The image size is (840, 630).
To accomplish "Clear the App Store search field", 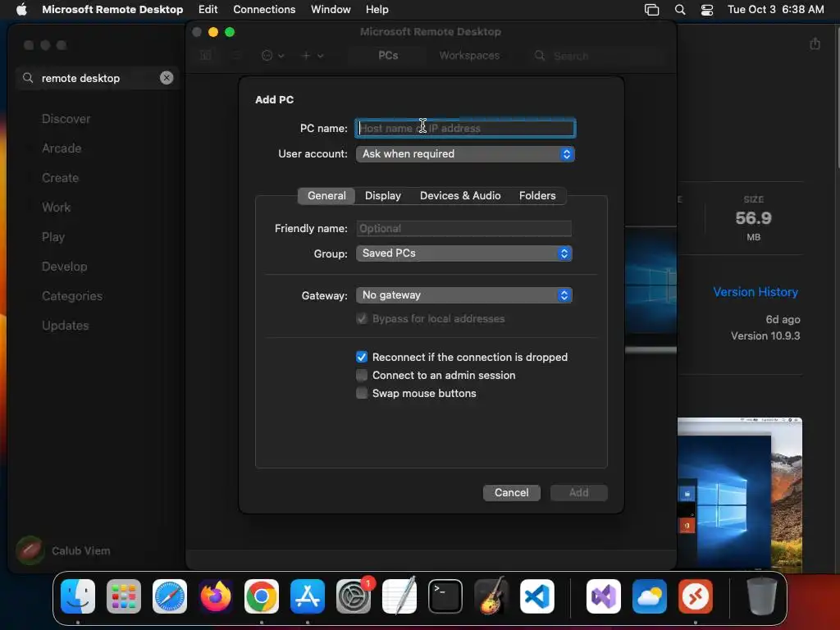I will (x=167, y=78).
